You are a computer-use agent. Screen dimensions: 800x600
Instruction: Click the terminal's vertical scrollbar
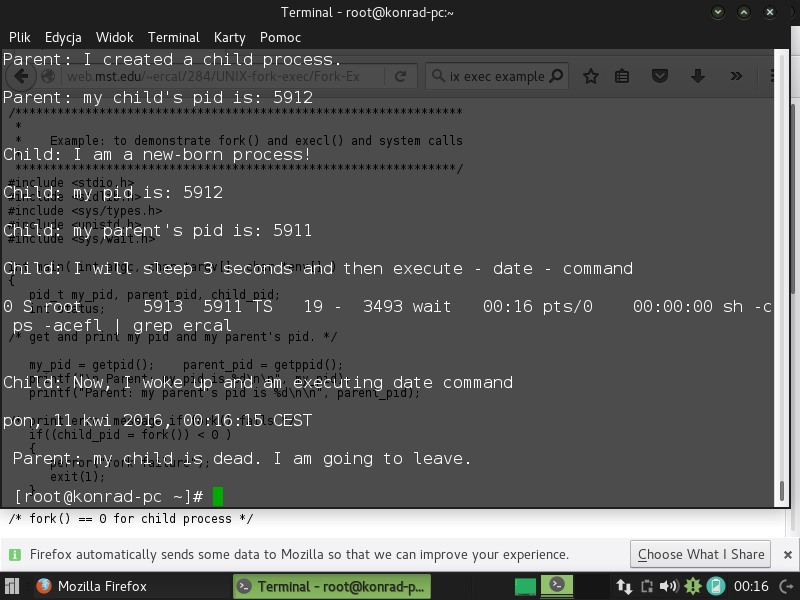pos(782,490)
